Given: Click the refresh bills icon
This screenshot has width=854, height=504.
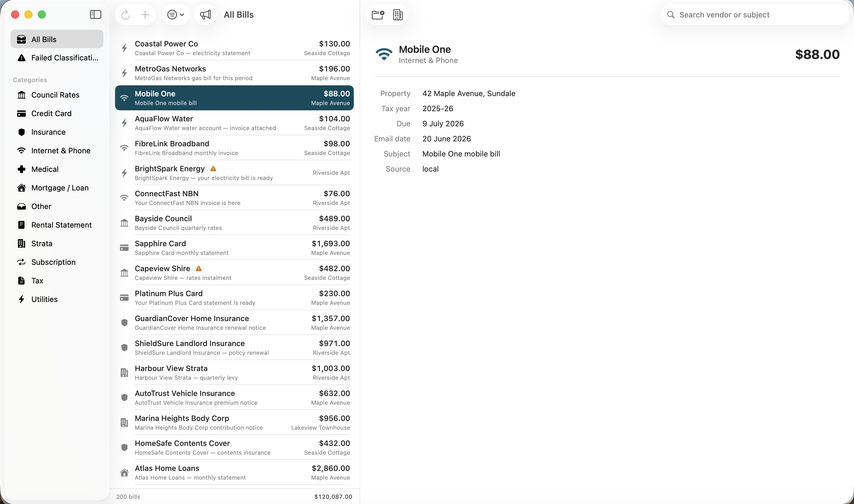Looking at the screenshot, I should pyautogui.click(x=126, y=15).
